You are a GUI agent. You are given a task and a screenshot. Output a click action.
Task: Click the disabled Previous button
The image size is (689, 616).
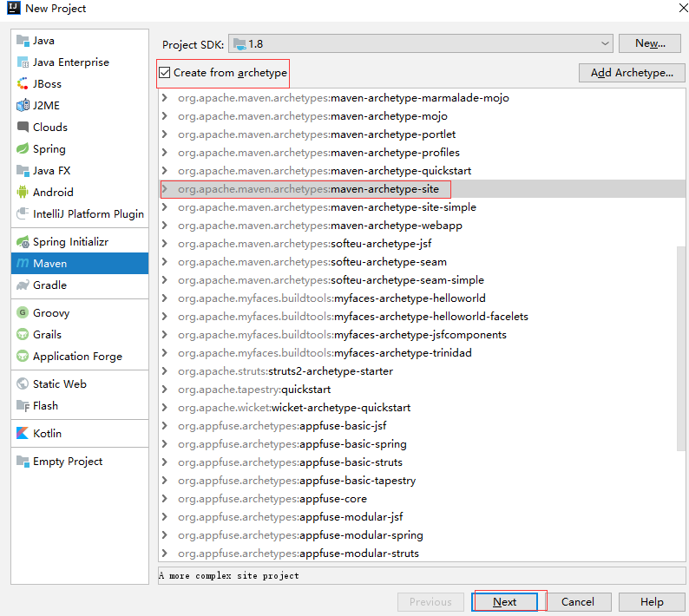430,602
